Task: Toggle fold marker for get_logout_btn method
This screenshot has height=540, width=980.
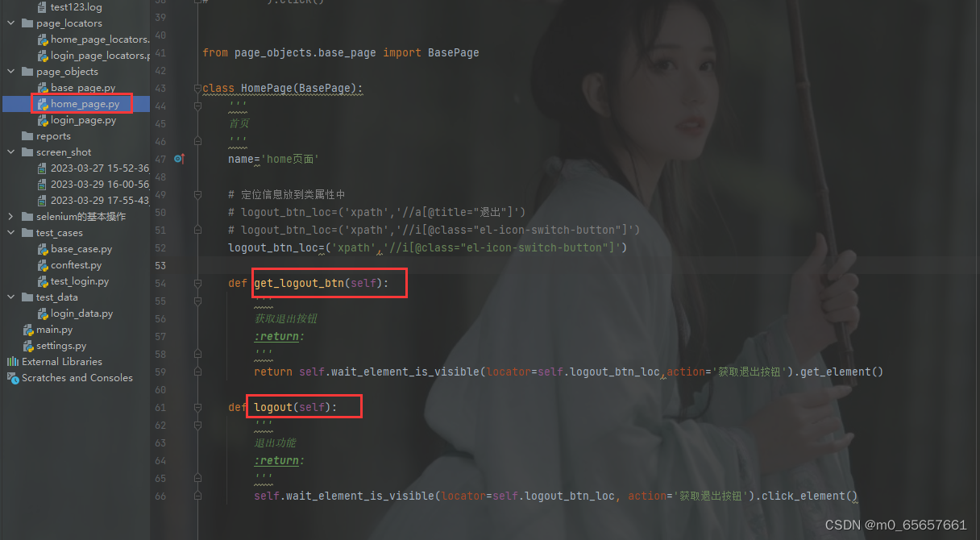Action: pyautogui.click(x=197, y=283)
